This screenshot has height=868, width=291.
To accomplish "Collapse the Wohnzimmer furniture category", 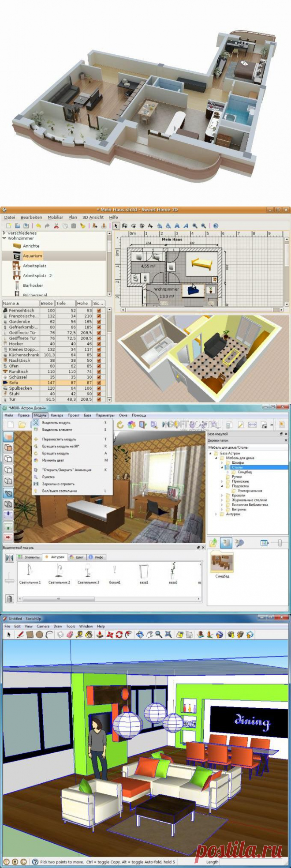I will [x=4, y=238].
